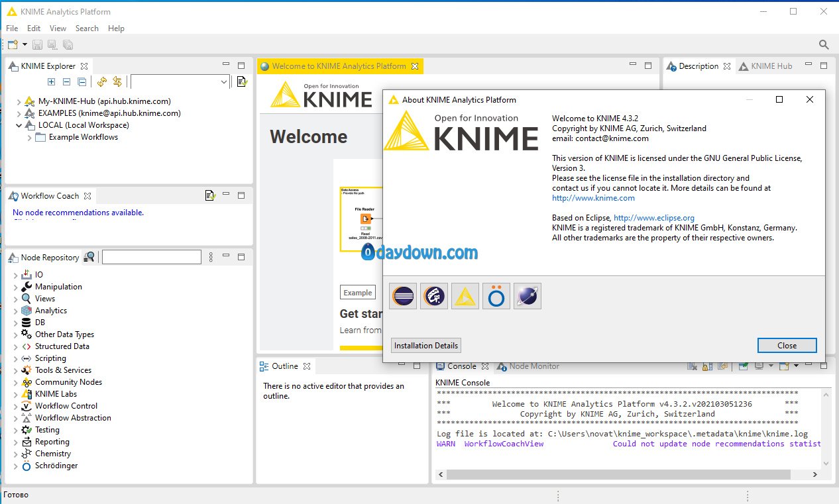Viewport: 839px width, 504px height.
Task: Expand the My-KNIME-Hub tree node
Action: (19, 101)
